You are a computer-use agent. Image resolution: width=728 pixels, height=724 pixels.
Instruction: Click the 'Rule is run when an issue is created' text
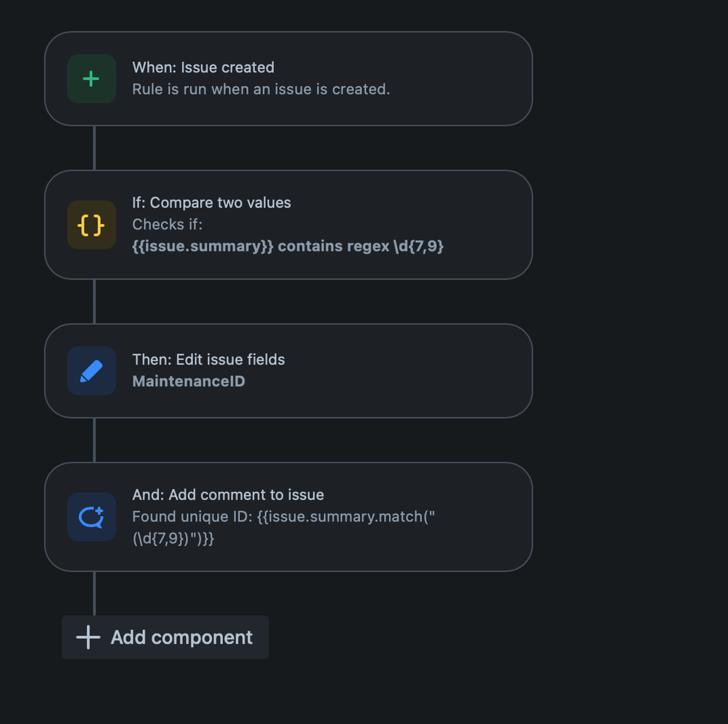point(262,89)
